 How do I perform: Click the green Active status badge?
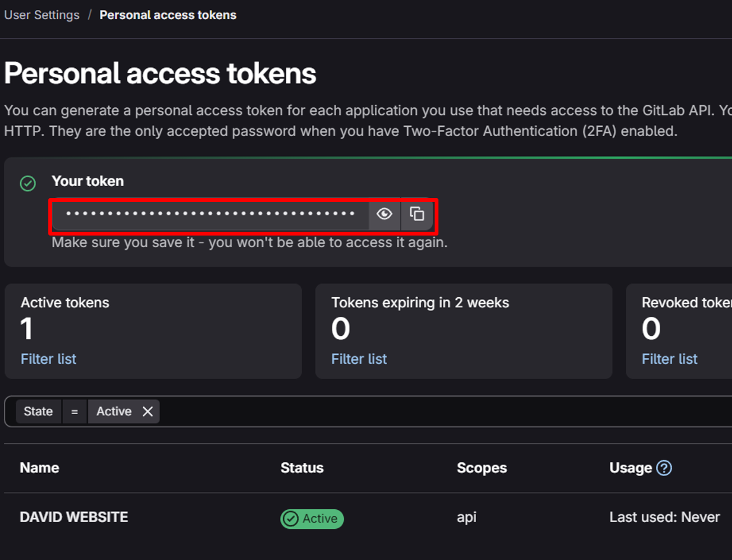click(312, 519)
